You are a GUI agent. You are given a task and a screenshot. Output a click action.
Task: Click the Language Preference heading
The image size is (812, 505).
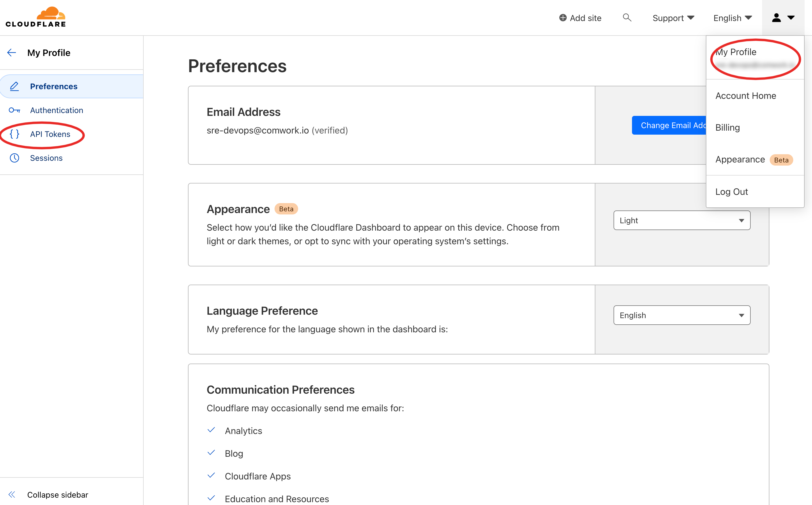[x=262, y=311]
